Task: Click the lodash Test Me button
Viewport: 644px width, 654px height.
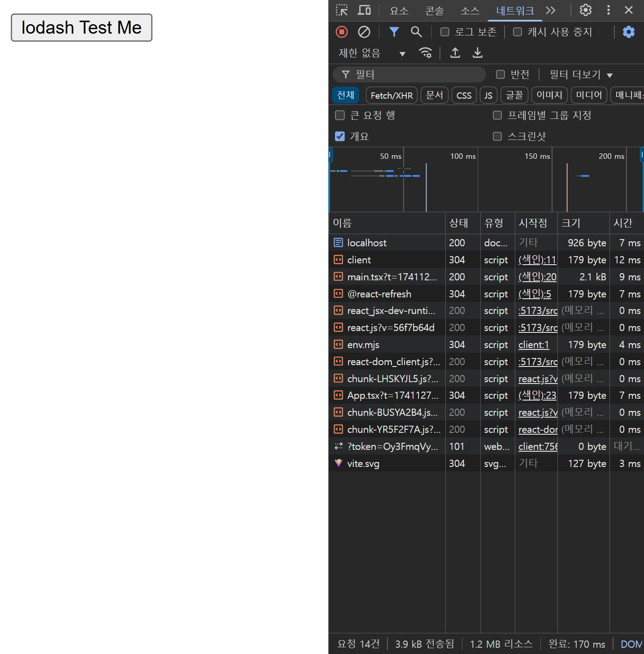Action: 82,28
